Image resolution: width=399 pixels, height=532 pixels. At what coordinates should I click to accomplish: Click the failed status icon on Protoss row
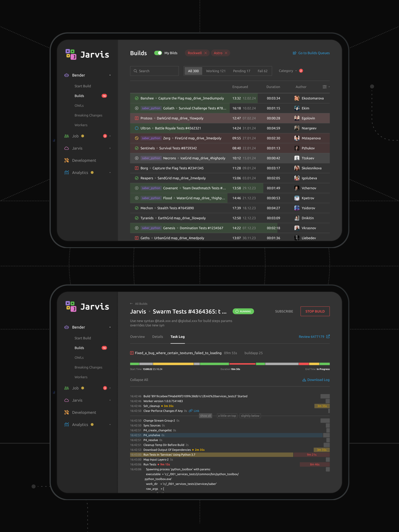point(137,118)
